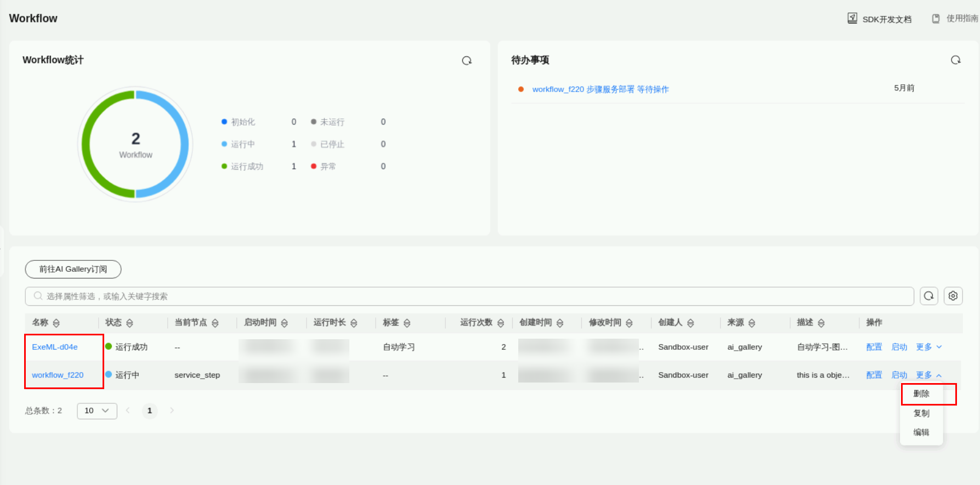Sort by 运行次数 column icon
This screenshot has width=980, height=485.
(x=500, y=323)
